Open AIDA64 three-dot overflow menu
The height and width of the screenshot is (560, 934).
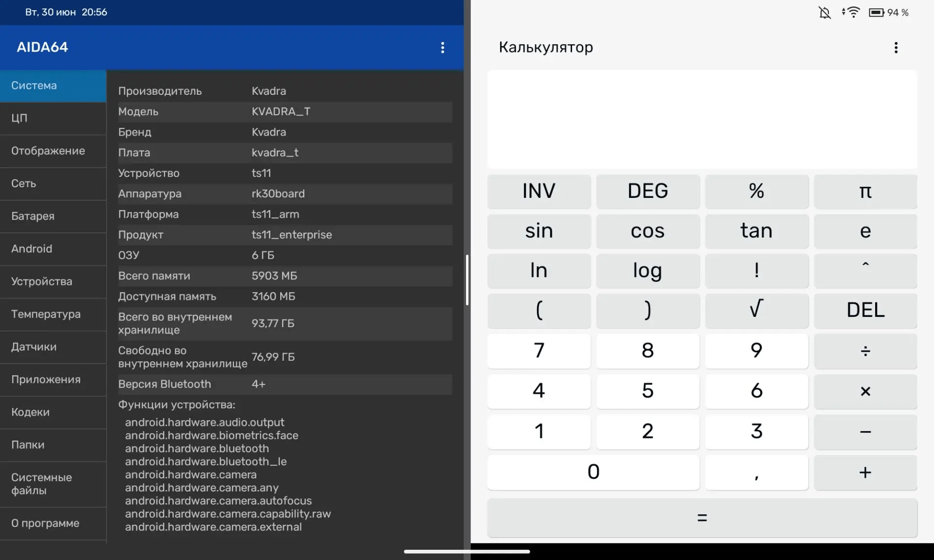pyautogui.click(x=442, y=47)
